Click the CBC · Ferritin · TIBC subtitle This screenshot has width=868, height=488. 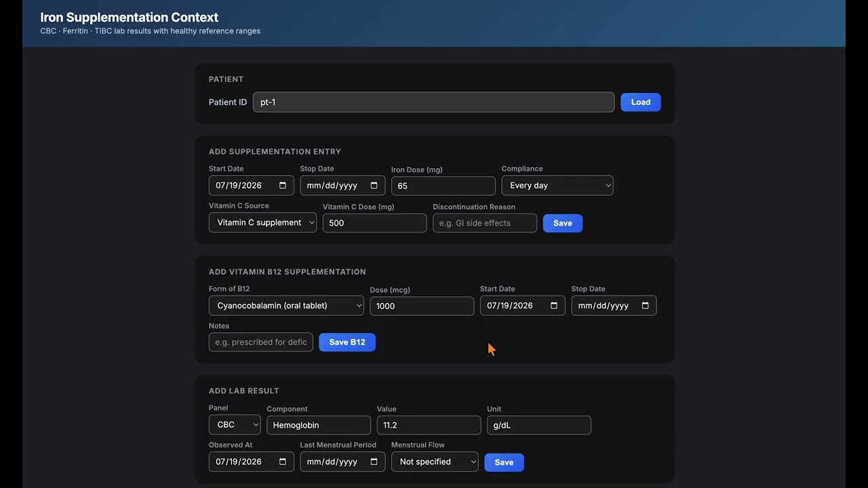coord(151,31)
